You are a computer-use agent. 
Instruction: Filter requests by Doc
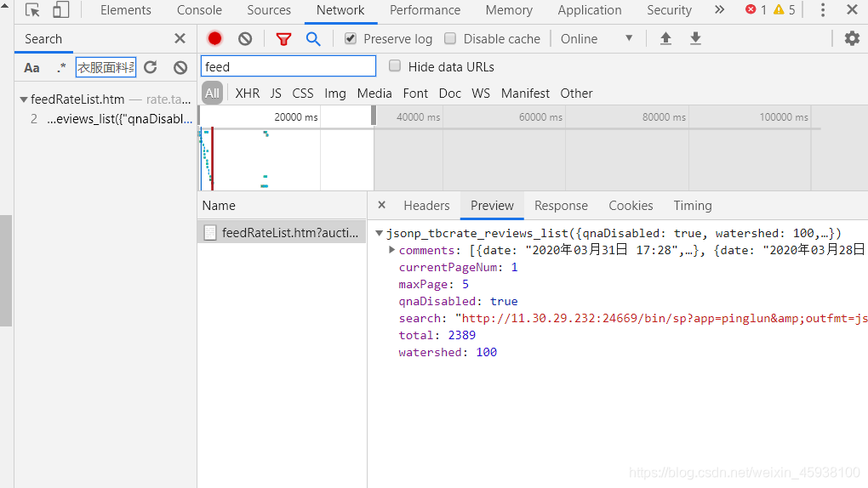click(x=449, y=93)
